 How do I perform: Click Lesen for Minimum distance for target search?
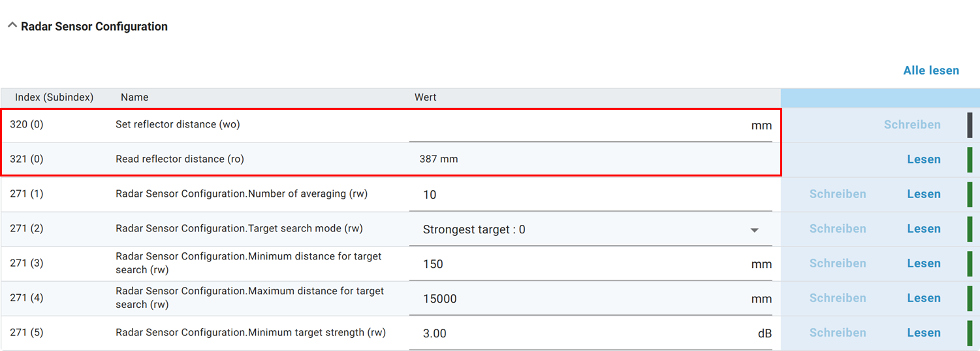[x=923, y=263]
